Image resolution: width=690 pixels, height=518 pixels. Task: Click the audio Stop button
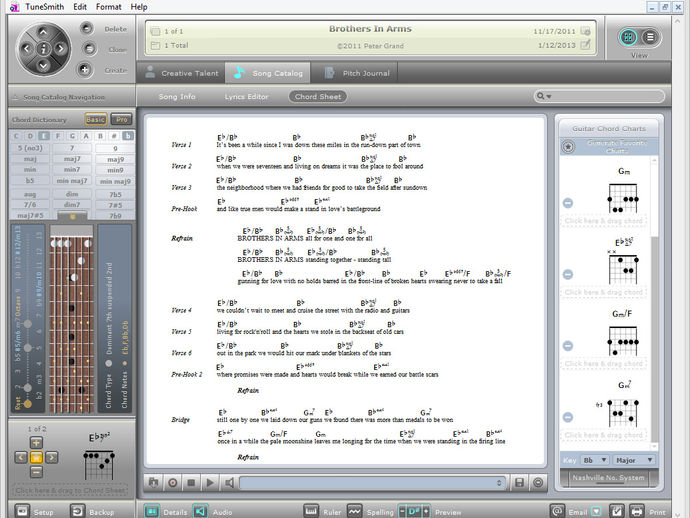[191, 483]
